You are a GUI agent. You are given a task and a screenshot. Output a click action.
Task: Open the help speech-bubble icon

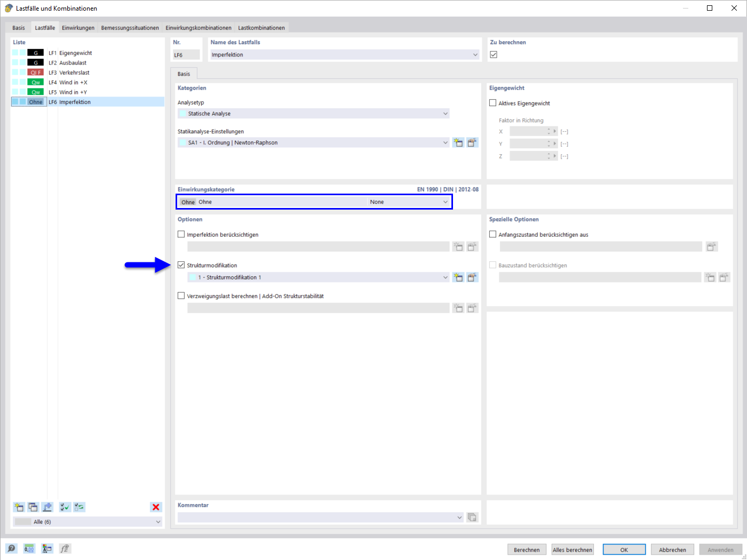(x=11, y=548)
